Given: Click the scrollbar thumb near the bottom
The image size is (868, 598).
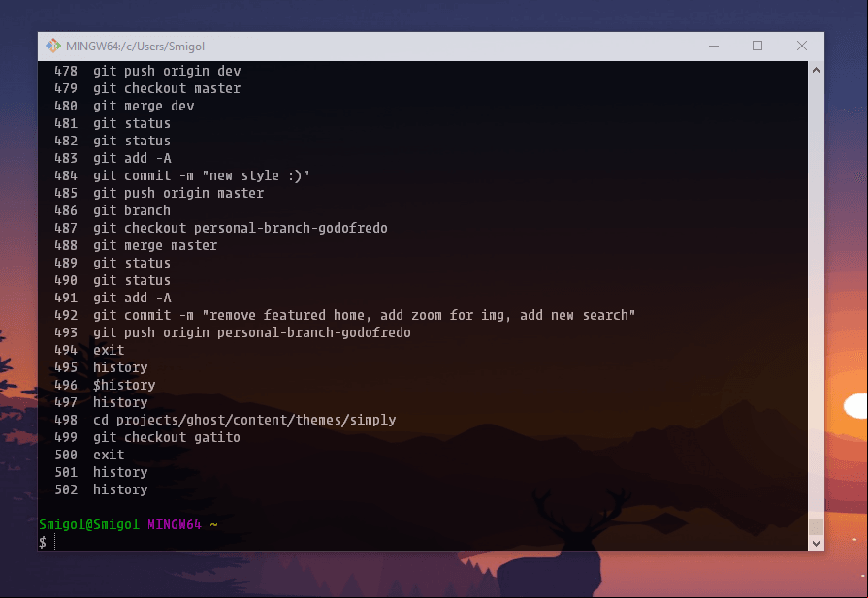Looking at the screenshot, I should tap(816, 526).
